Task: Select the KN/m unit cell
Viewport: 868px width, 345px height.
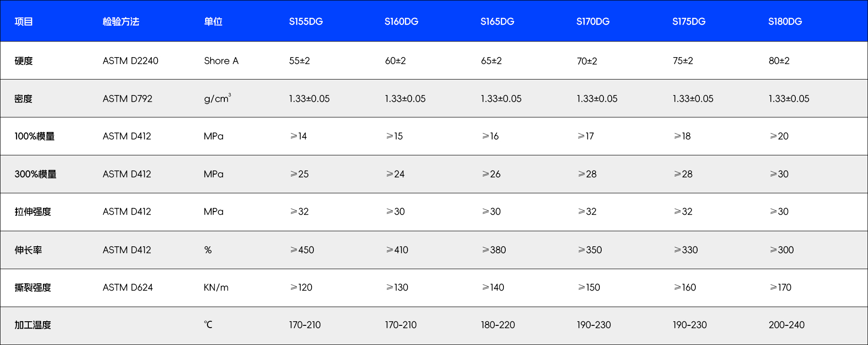Action: (216, 287)
